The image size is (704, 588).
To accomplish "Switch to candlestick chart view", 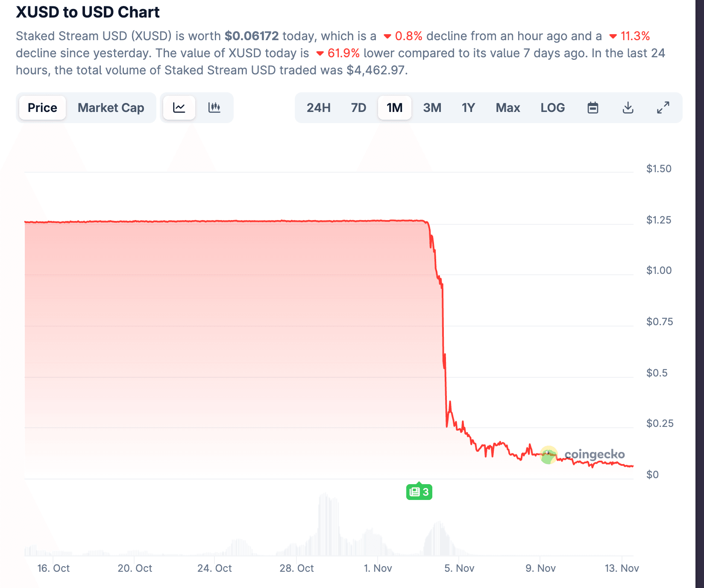I will click(214, 108).
